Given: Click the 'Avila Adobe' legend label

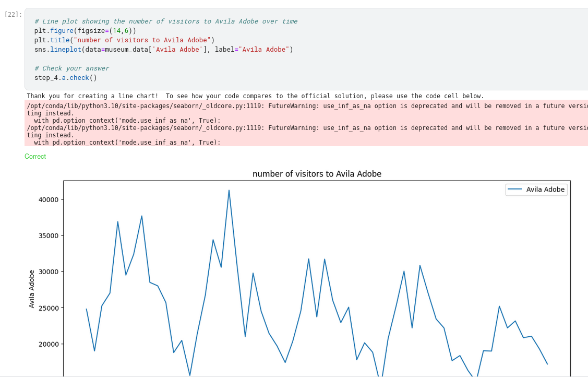Looking at the screenshot, I should click(x=545, y=190).
